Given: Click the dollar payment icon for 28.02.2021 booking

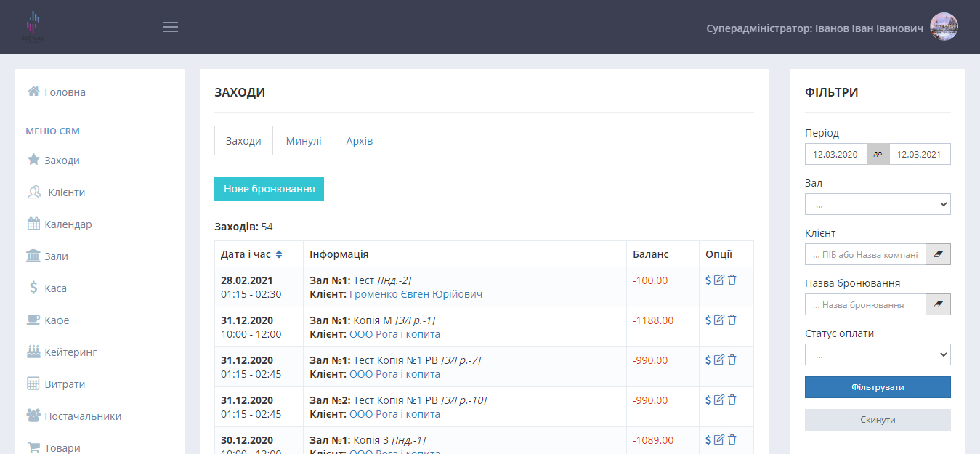Looking at the screenshot, I should (708, 280).
